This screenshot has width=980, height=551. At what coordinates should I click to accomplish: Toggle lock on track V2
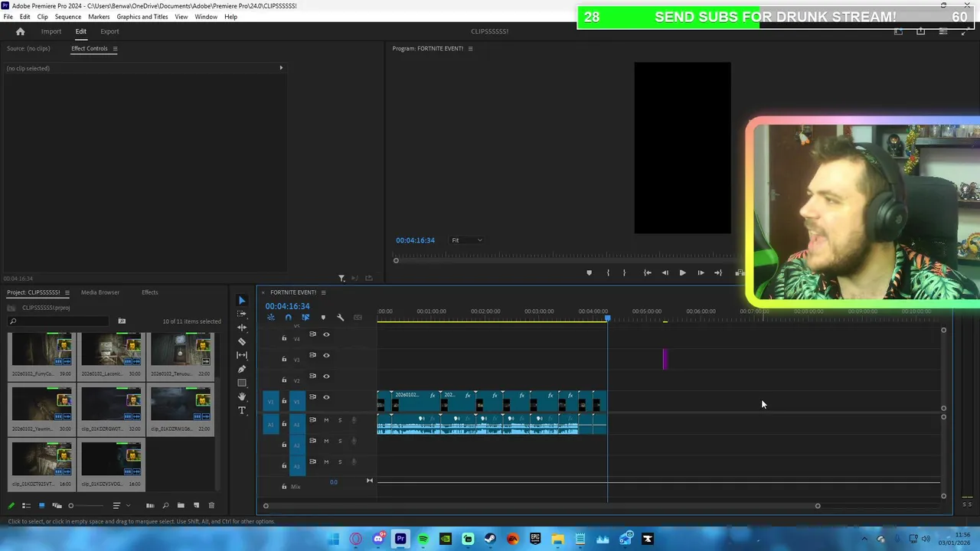click(284, 380)
